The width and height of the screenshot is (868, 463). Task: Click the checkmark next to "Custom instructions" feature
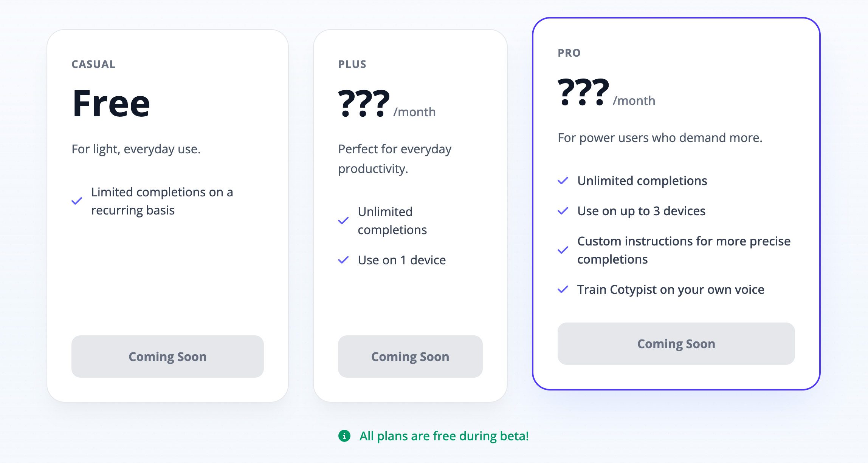(563, 250)
